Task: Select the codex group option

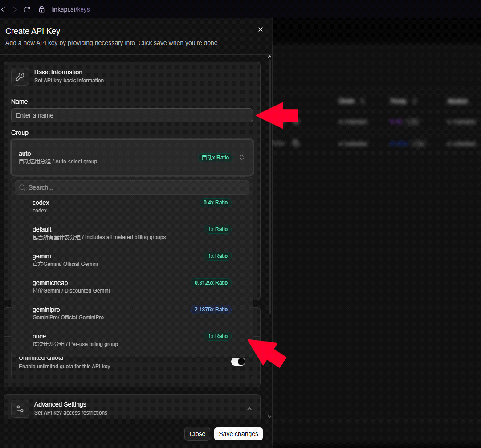Action: (x=132, y=206)
